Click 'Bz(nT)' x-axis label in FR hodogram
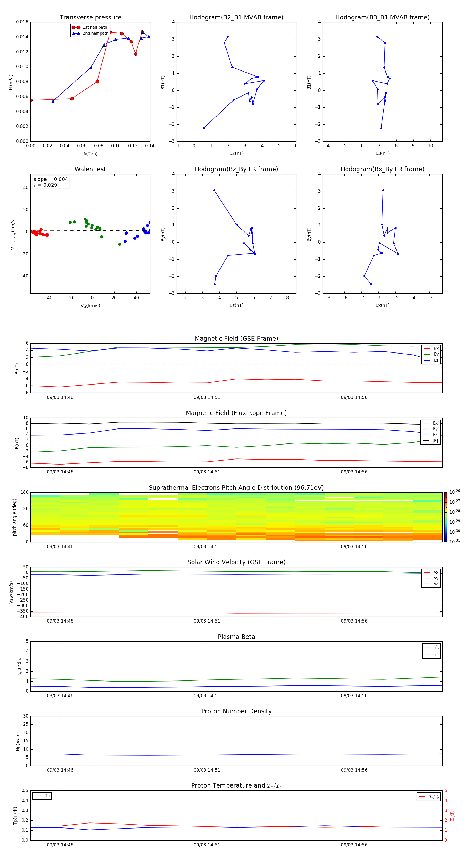Image resolution: width=473 pixels, height=868 pixels. coord(236,305)
